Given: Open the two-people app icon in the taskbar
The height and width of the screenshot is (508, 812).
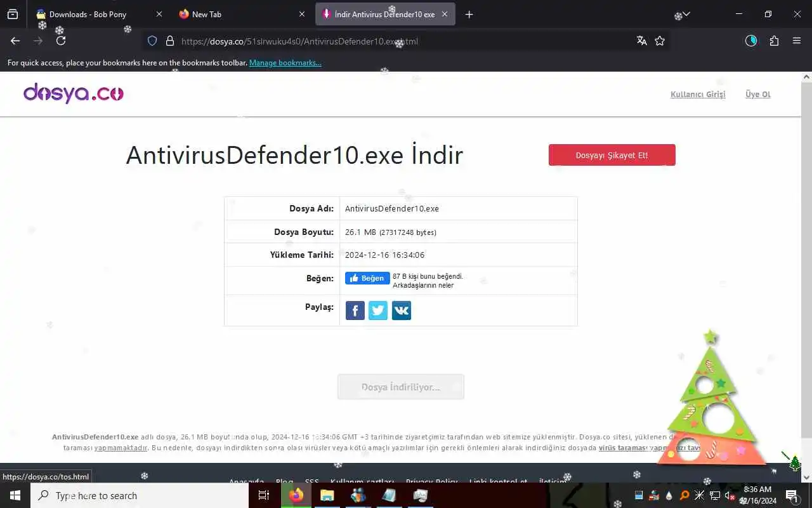Looking at the screenshot, I should (358, 495).
